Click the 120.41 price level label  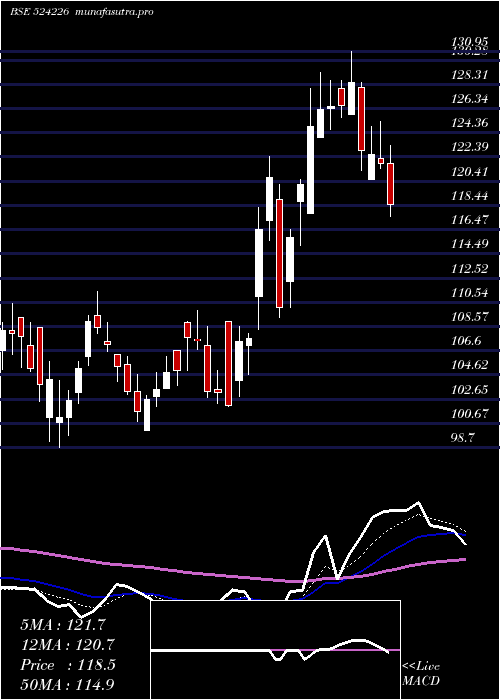[x=470, y=171]
